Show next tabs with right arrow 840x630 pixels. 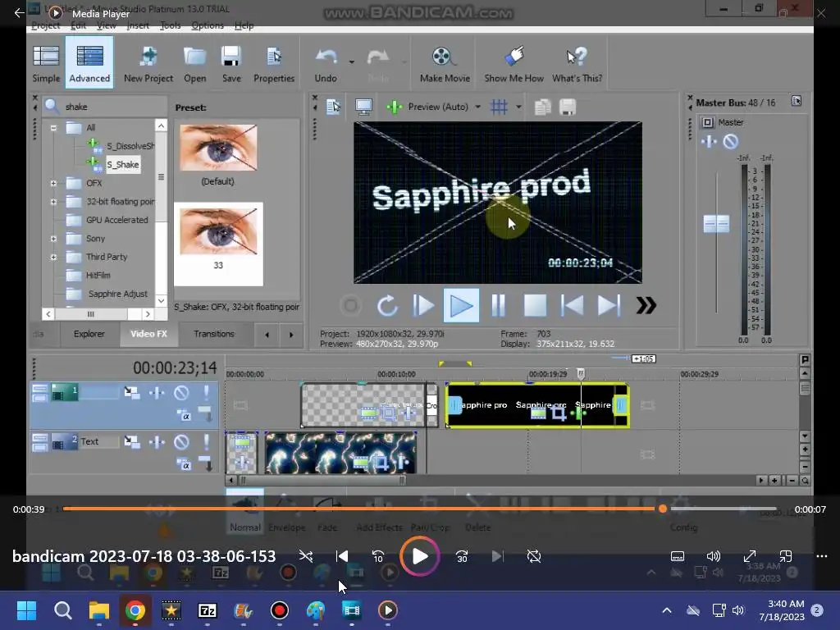click(x=291, y=335)
